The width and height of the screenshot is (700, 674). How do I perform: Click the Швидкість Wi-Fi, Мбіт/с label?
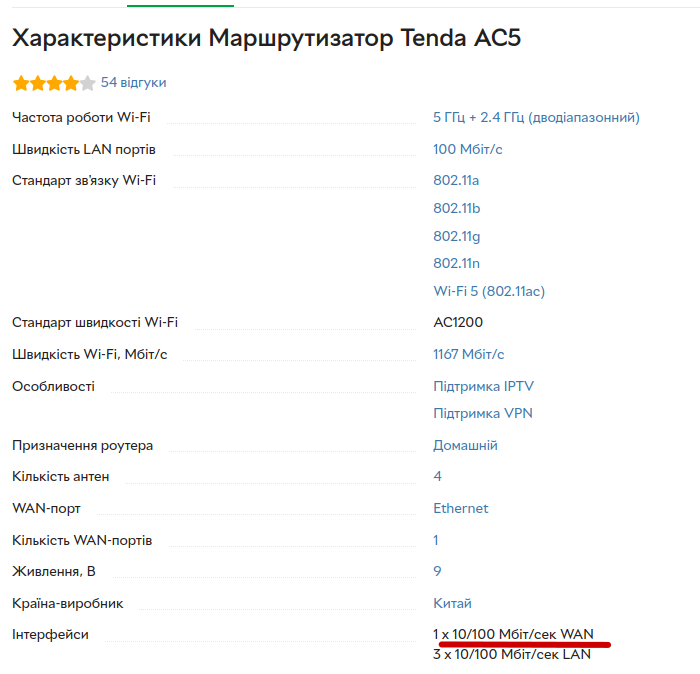pyautogui.click(x=90, y=354)
